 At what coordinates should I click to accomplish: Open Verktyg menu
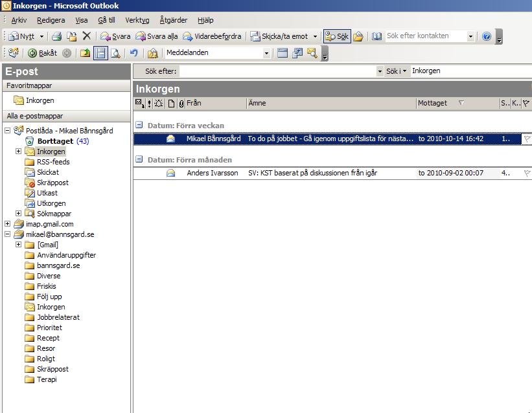(x=137, y=20)
